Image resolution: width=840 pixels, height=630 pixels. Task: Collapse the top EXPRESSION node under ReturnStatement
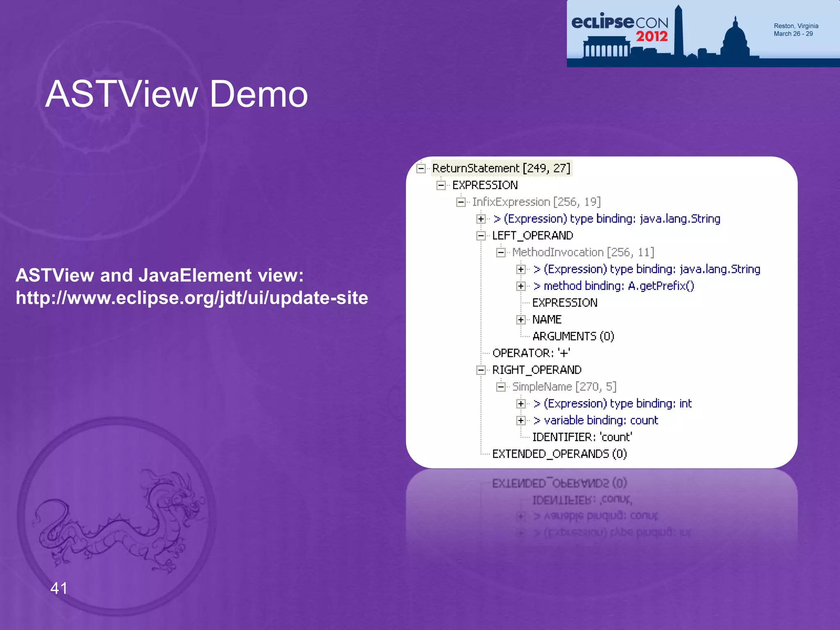pyautogui.click(x=441, y=185)
